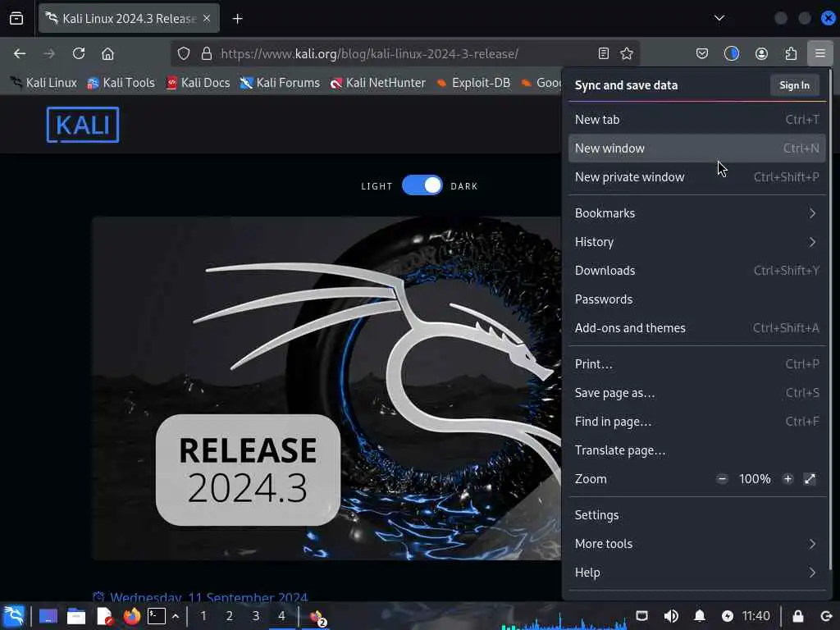
Task: Choose Translate page… menu item
Action: [x=697, y=450]
